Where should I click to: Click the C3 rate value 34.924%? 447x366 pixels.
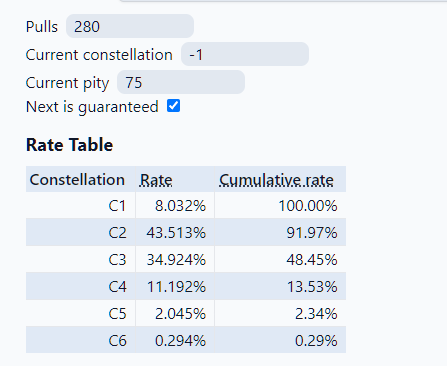(176, 260)
